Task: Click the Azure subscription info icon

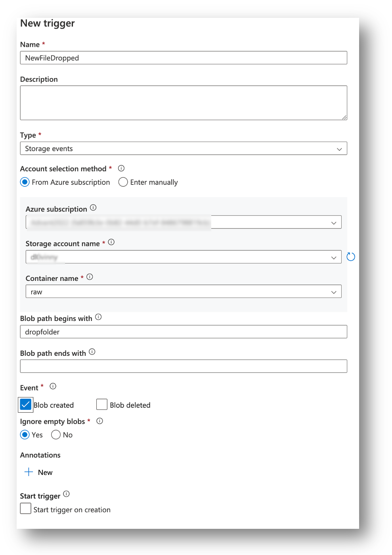Action: click(93, 207)
